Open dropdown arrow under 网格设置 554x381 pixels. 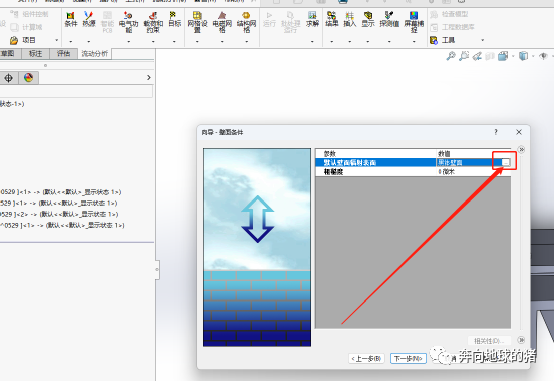point(197,42)
